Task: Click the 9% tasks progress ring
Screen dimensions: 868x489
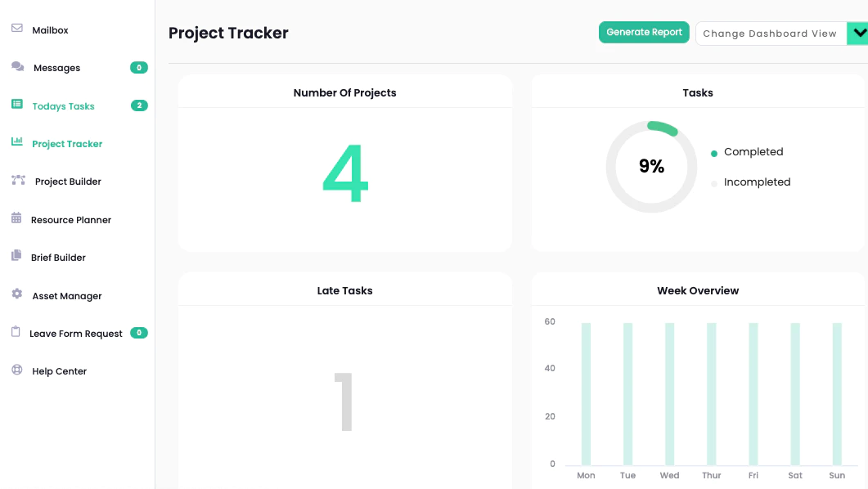Action: tap(651, 167)
